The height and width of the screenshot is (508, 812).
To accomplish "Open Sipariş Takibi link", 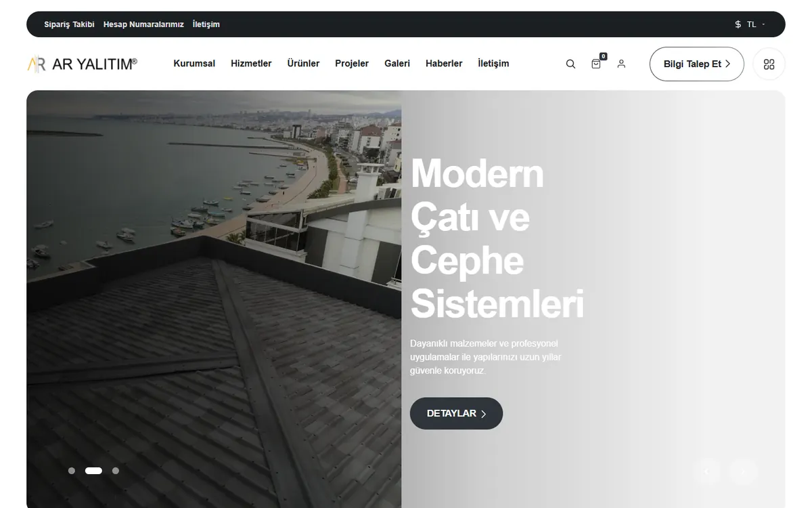I will click(x=69, y=24).
